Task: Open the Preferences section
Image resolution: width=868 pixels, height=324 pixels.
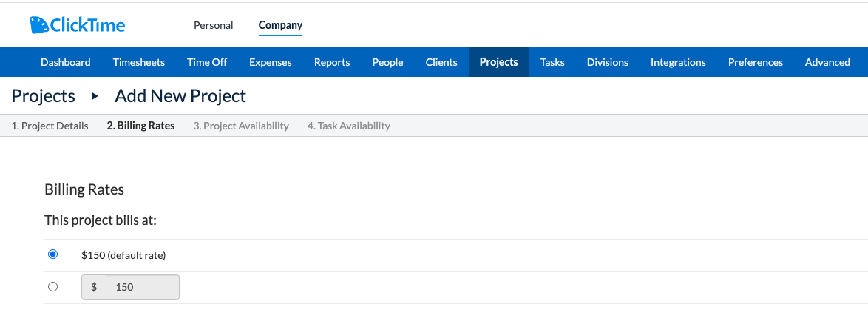Action: [756, 62]
